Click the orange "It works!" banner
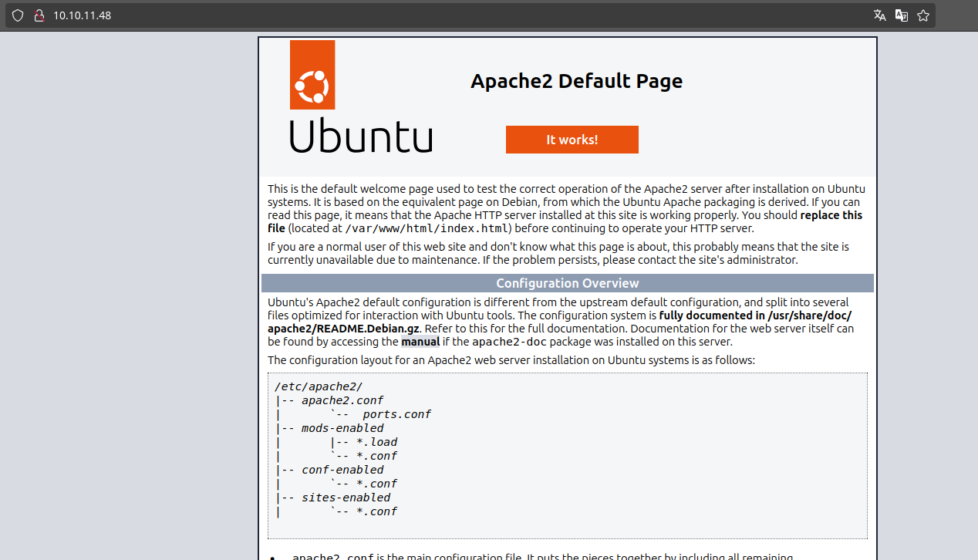978x560 pixels. coord(572,140)
